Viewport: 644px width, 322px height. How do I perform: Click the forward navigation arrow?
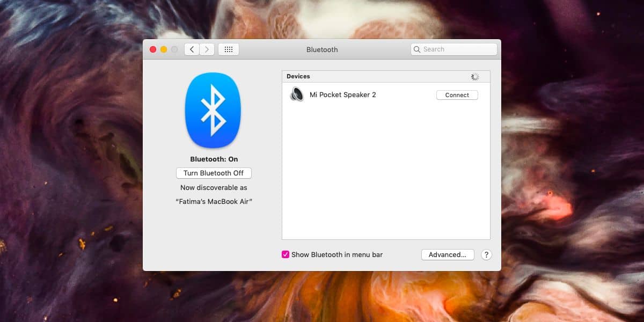[x=207, y=49]
